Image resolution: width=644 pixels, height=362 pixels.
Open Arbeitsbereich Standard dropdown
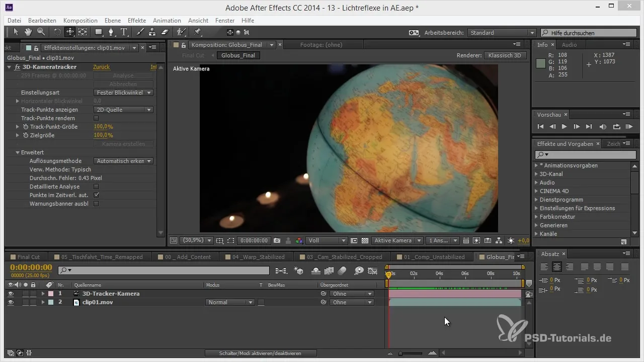coord(502,33)
